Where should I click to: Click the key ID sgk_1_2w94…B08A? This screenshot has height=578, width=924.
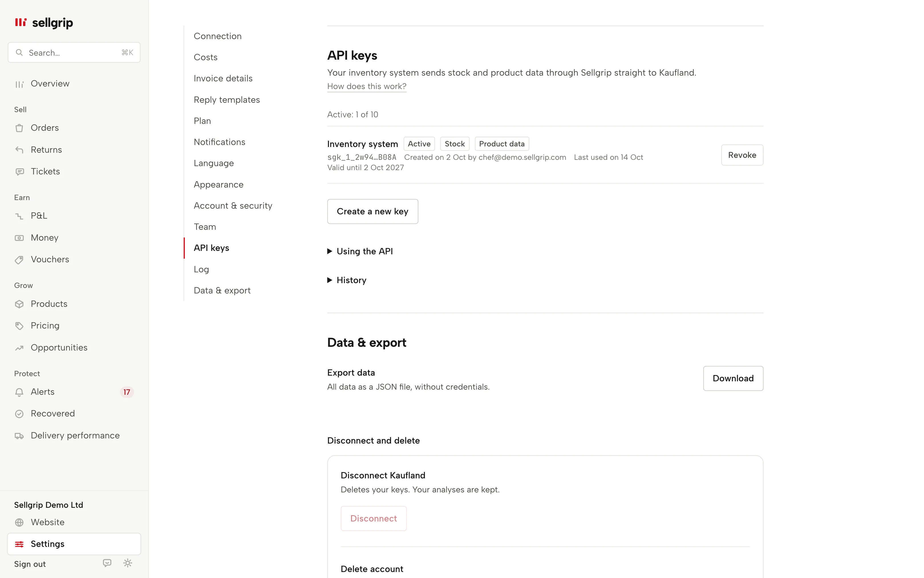pos(362,157)
